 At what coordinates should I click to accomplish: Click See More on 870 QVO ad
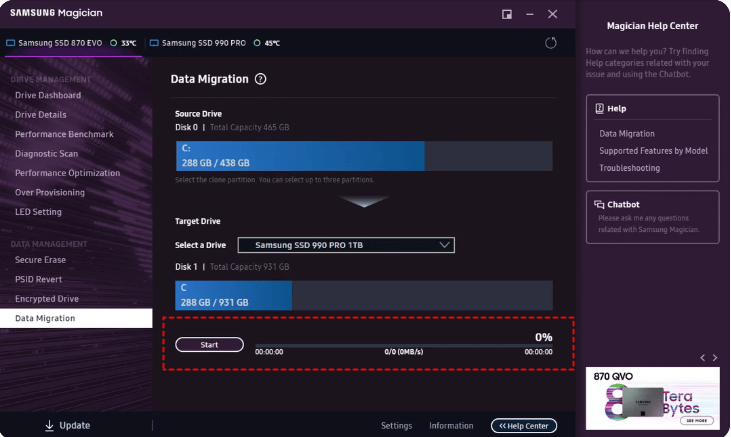tap(697, 421)
